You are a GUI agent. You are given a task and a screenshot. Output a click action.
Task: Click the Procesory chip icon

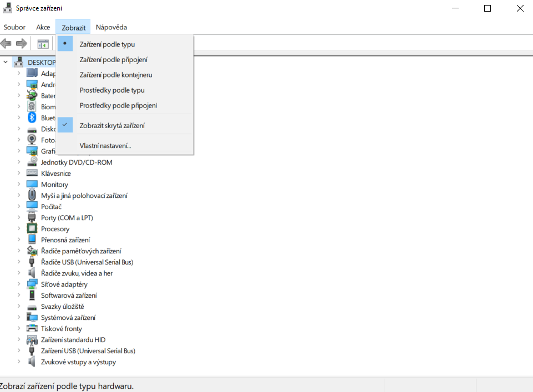(32, 228)
